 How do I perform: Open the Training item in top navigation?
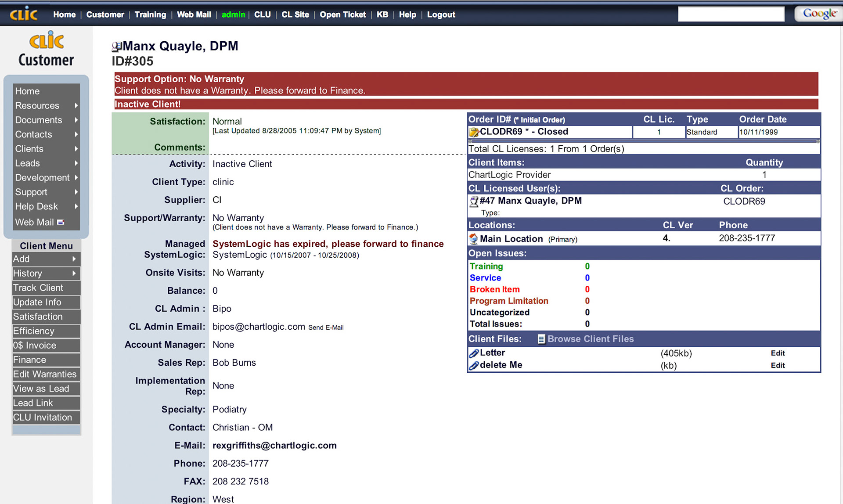coord(150,14)
